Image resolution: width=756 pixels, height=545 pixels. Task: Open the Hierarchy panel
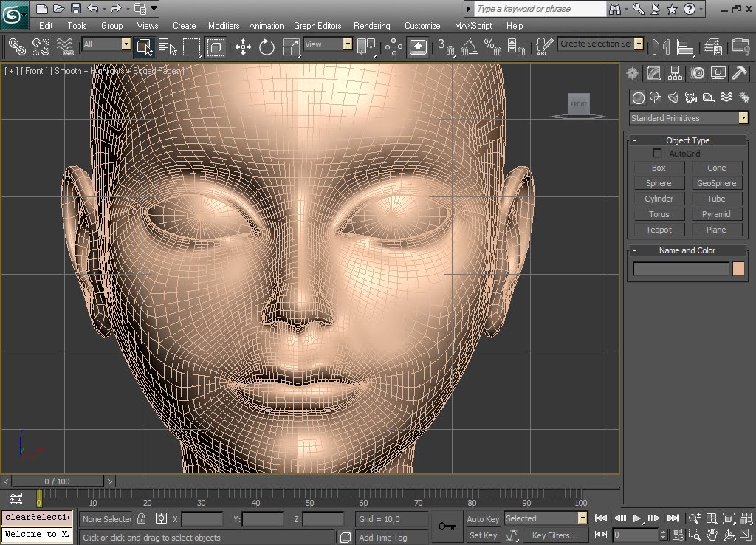click(676, 73)
